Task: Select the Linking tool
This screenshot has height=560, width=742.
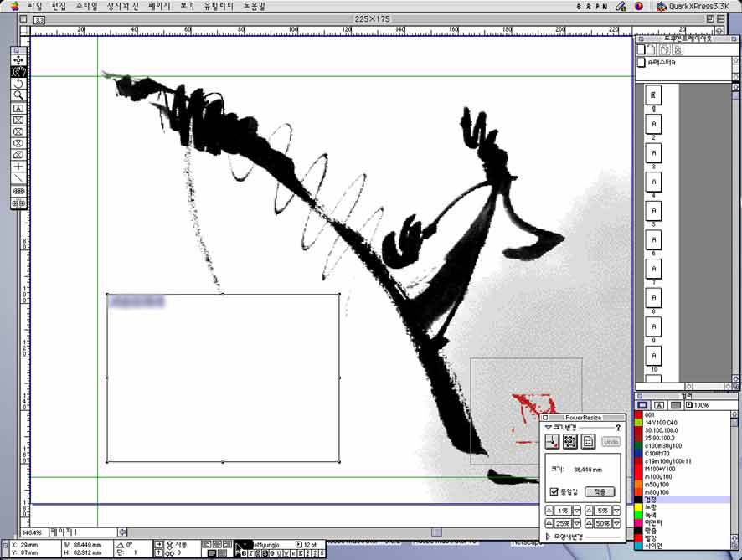Action: coord(18,191)
